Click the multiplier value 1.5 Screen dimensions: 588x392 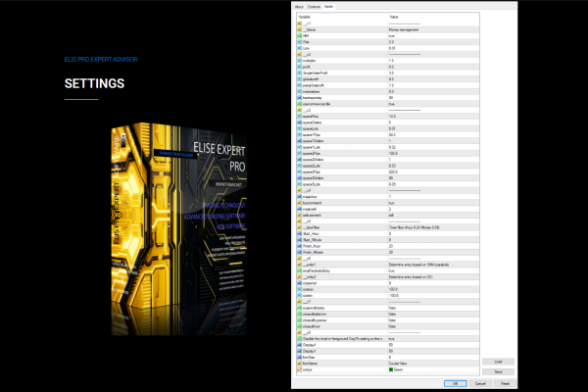pos(391,61)
